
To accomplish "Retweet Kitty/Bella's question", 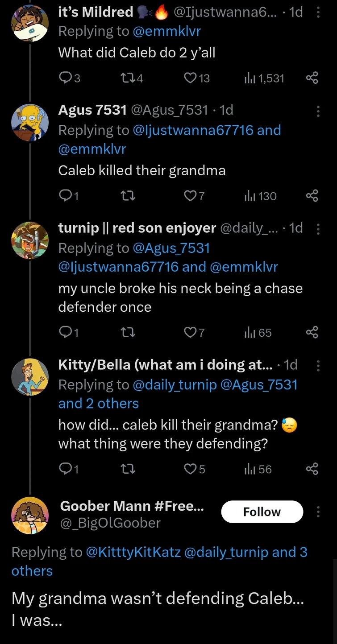I will 128,469.
